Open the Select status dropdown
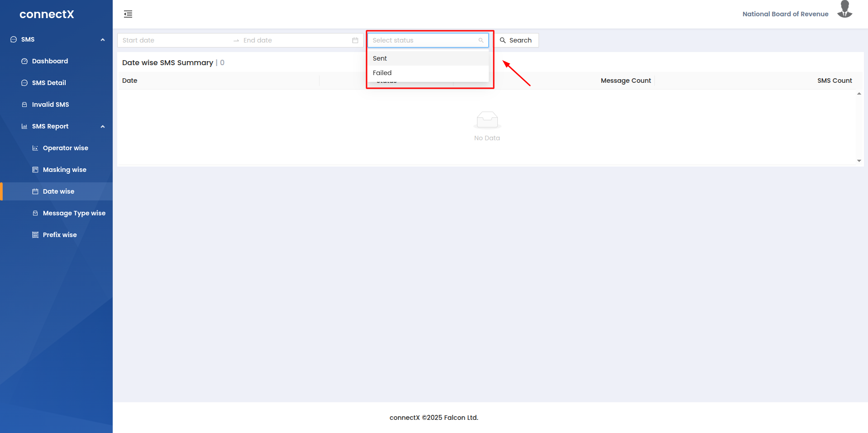The image size is (868, 433). point(424,40)
